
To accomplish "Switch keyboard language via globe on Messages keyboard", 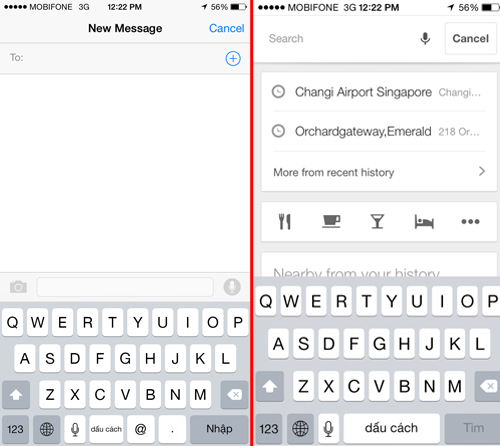I will pos(47,429).
